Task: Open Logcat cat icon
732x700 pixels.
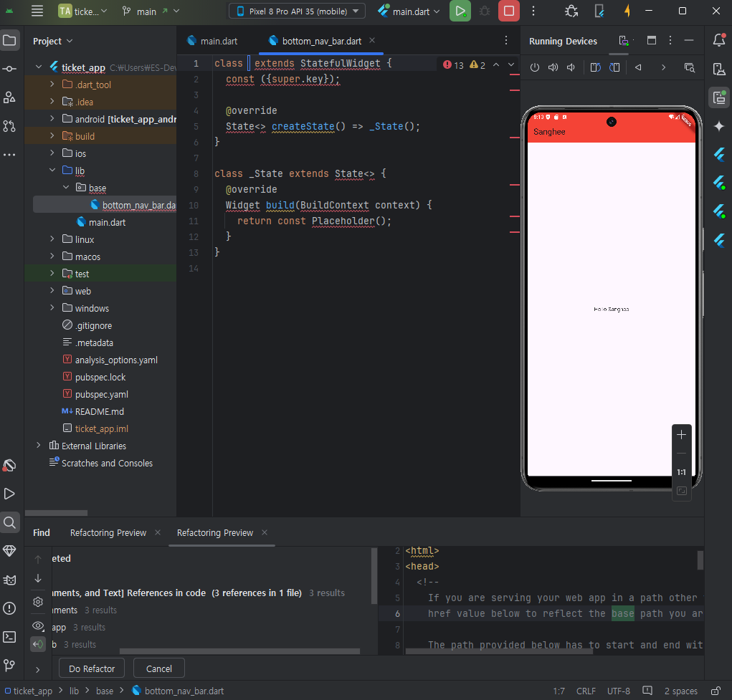Action: [9, 580]
